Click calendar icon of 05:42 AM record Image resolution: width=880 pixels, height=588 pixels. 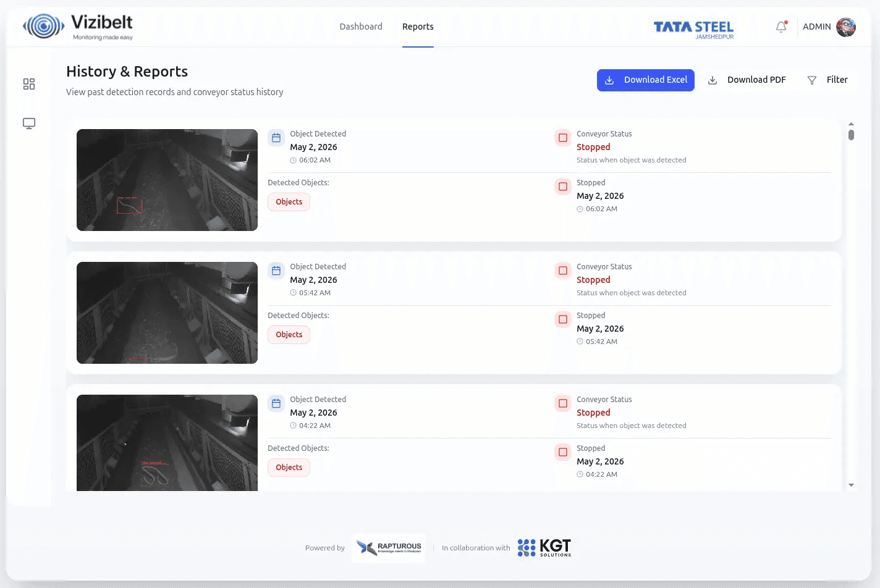(x=276, y=271)
